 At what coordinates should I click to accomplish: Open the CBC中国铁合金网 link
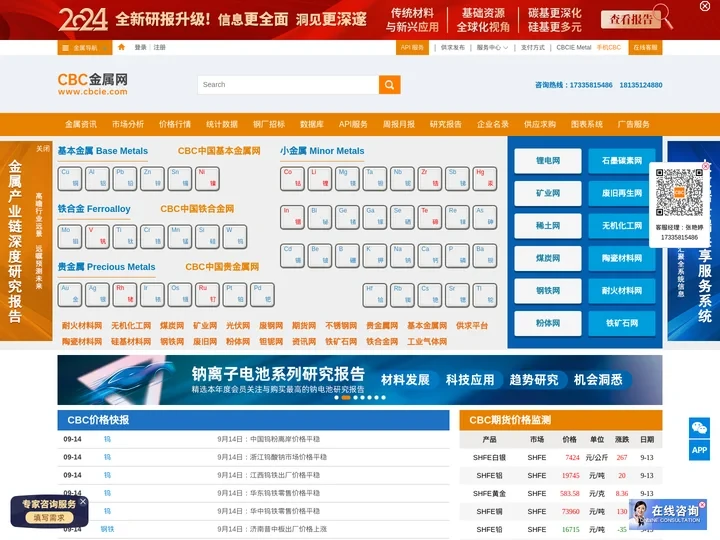click(197, 209)
